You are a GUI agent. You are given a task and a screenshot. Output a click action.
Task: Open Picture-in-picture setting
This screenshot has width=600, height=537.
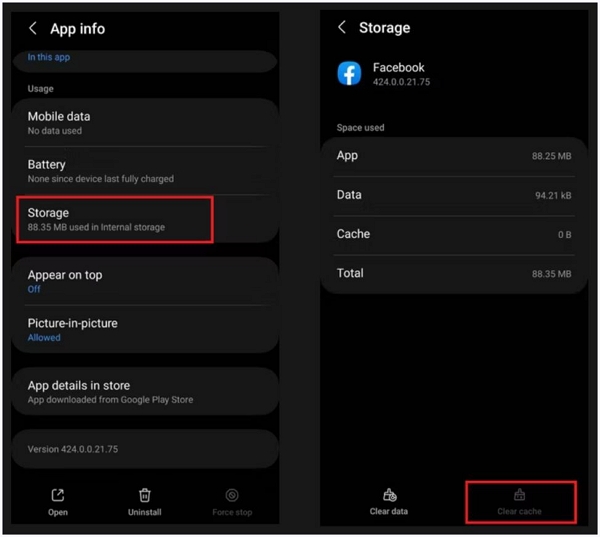145,329
